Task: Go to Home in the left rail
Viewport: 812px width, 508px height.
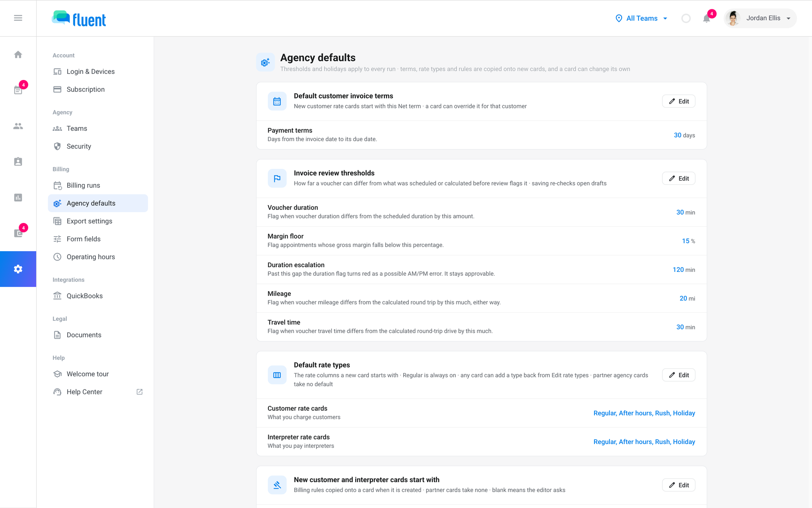Action: [18, 55]
